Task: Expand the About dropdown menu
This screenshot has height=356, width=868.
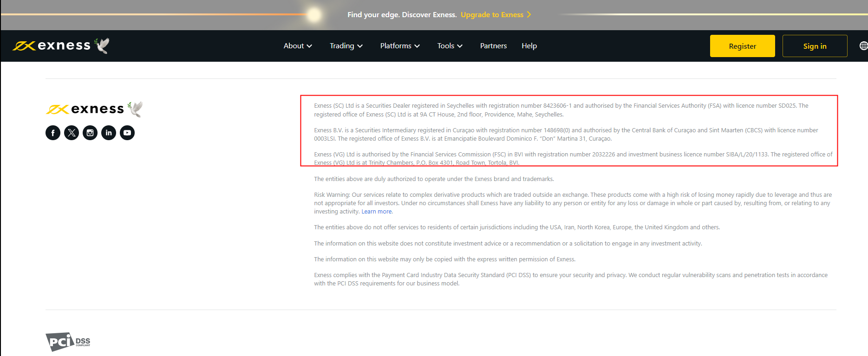Action: point(298,45)
